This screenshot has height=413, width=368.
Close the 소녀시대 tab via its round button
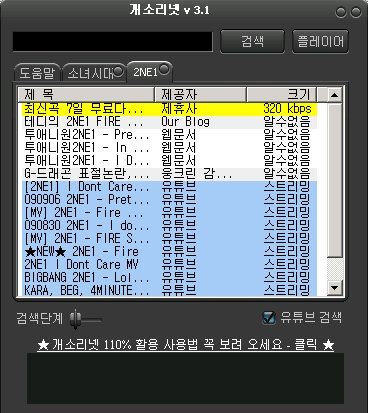(118, 71)
